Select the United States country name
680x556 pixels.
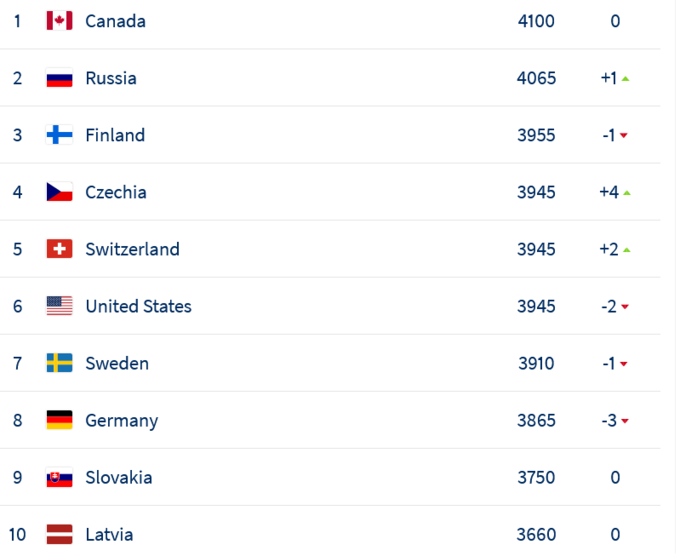tap(138, 306)
